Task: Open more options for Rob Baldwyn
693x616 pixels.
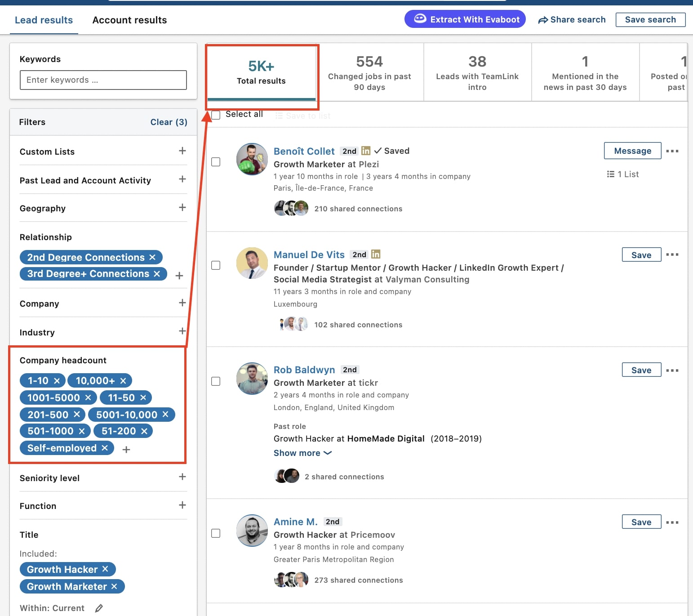Action: (672, 370)
